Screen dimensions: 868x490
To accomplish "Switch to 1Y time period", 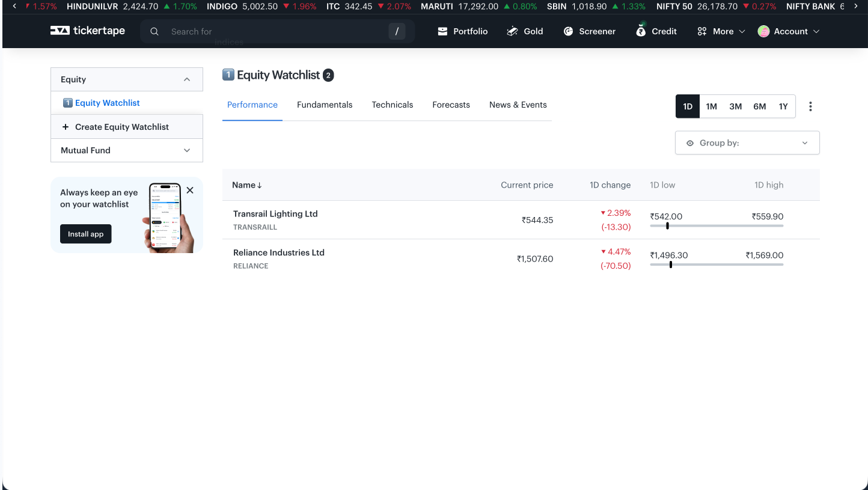I will click(783, 106).
